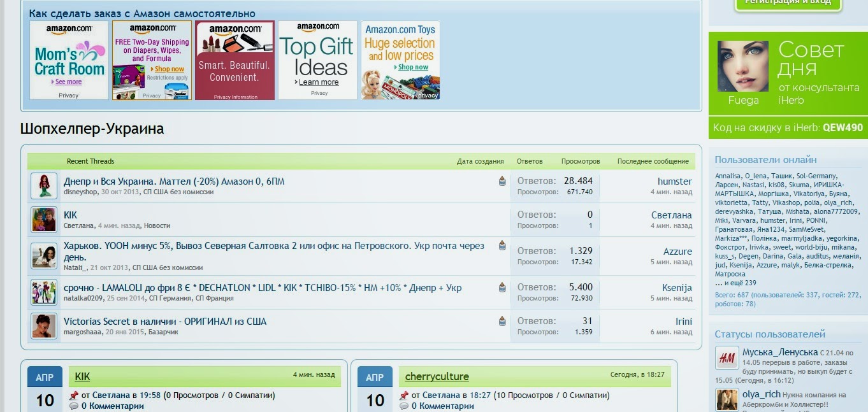Open the KIK article title link
Image resolution: width=868 pixels, height=412 pixels.
pos(82,376)
